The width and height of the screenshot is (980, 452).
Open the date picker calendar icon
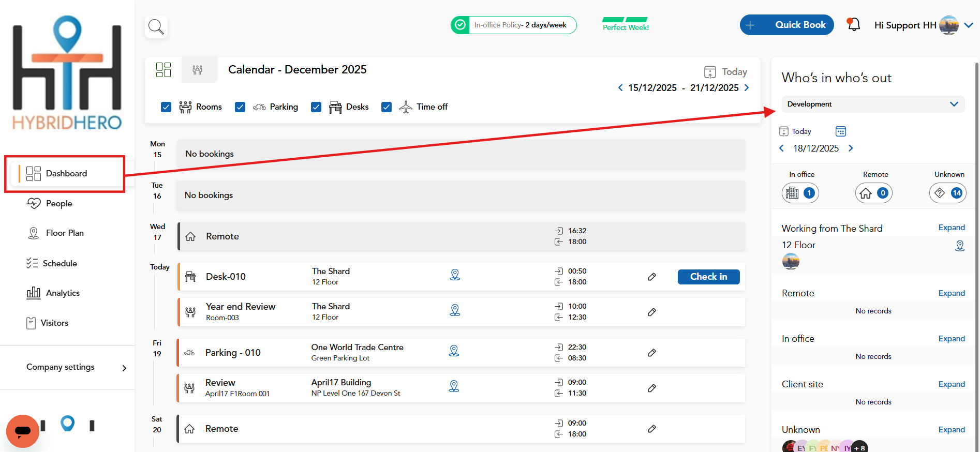click(x=841, y=131)
